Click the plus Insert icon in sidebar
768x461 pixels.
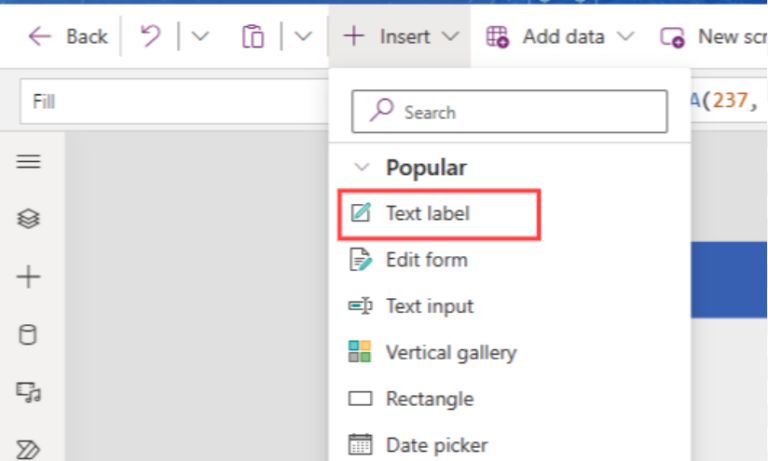tap(28, 277)
